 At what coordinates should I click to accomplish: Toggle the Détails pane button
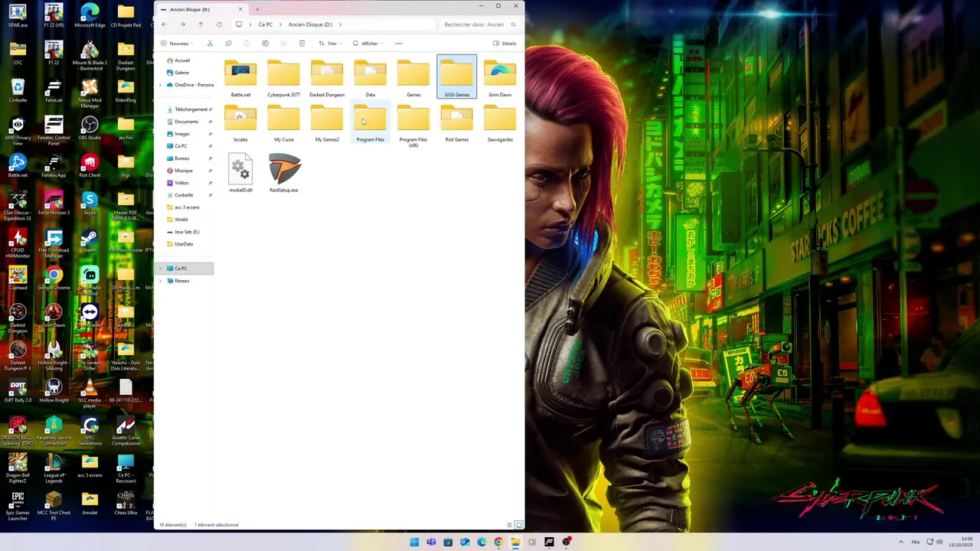pos(505,44)
